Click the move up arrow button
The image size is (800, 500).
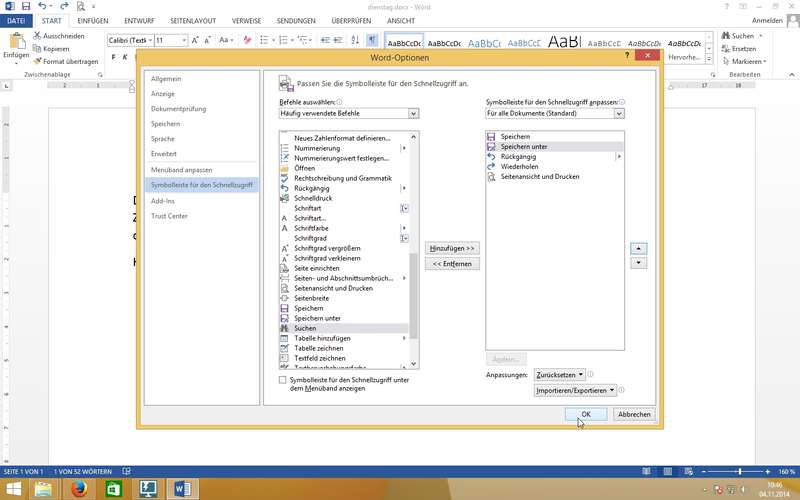(639, 247)
